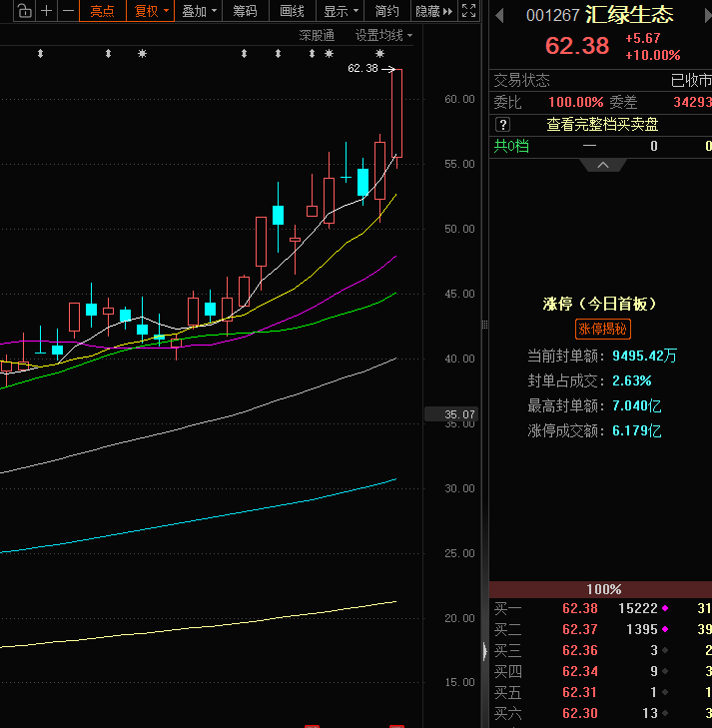The image size is (712, 728).
Task: Click the 交易状态 已收市 row
Action: click(600, 81)
